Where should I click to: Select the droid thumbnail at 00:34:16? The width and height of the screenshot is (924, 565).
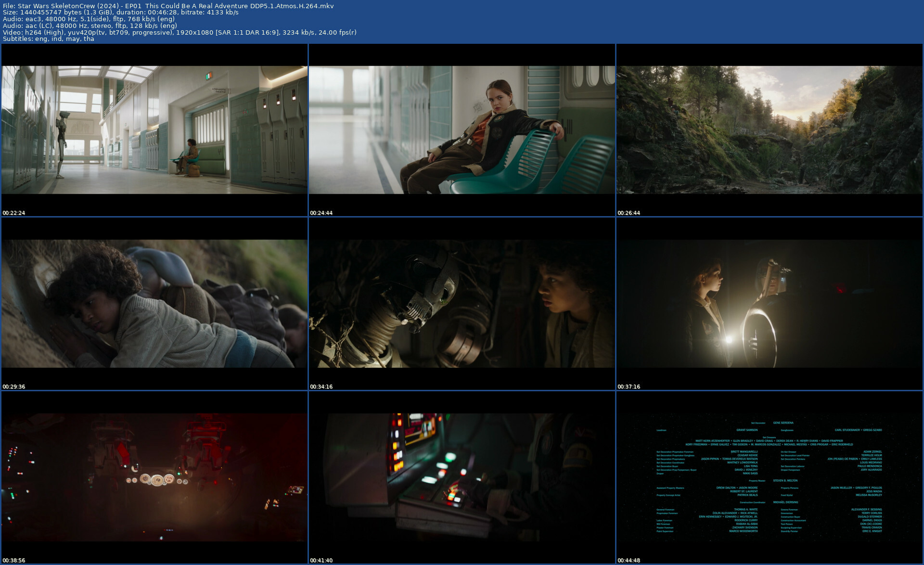[x=462, y=304]
